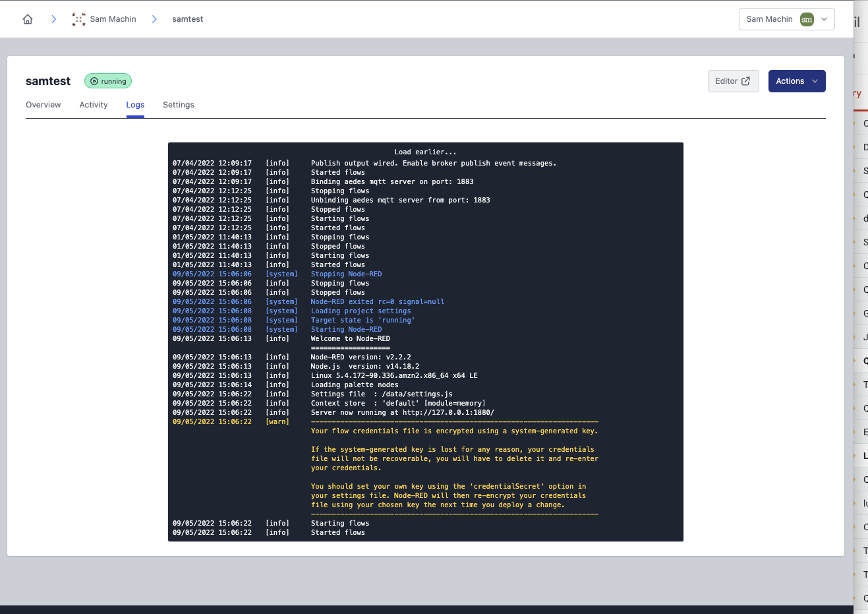Click the currently active Logs tab

pos(135,105)
